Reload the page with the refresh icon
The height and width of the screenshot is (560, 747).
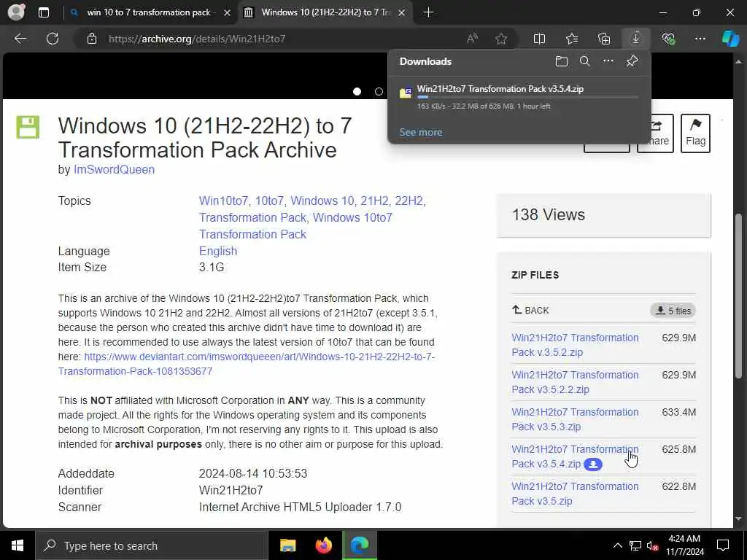pyautogui.click(x=53, y=39)
